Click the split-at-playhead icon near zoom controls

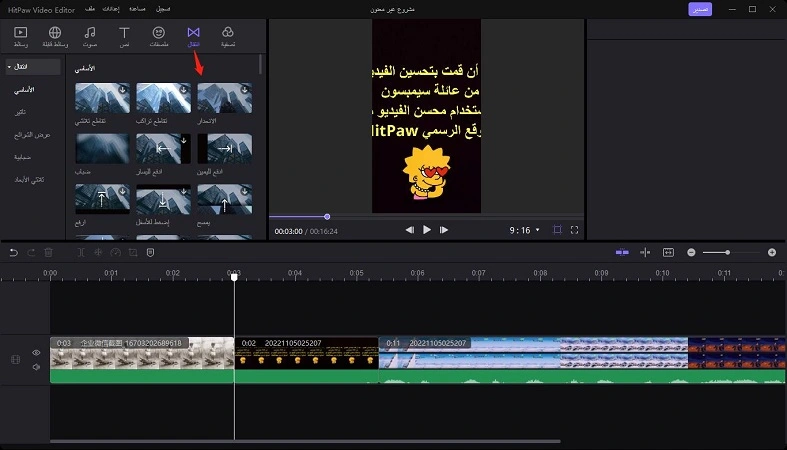645,252
